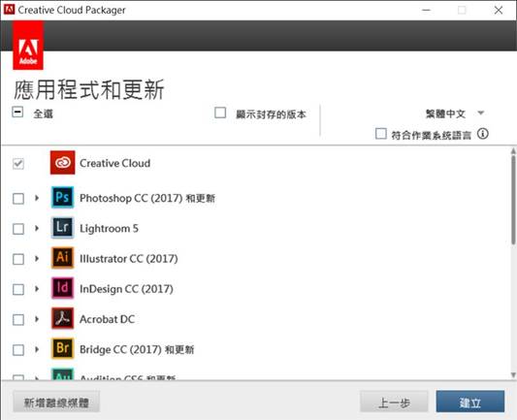Screen dimensions: 517x420
Task: Select the Acrobat DC label
Action: pos(107,319)
